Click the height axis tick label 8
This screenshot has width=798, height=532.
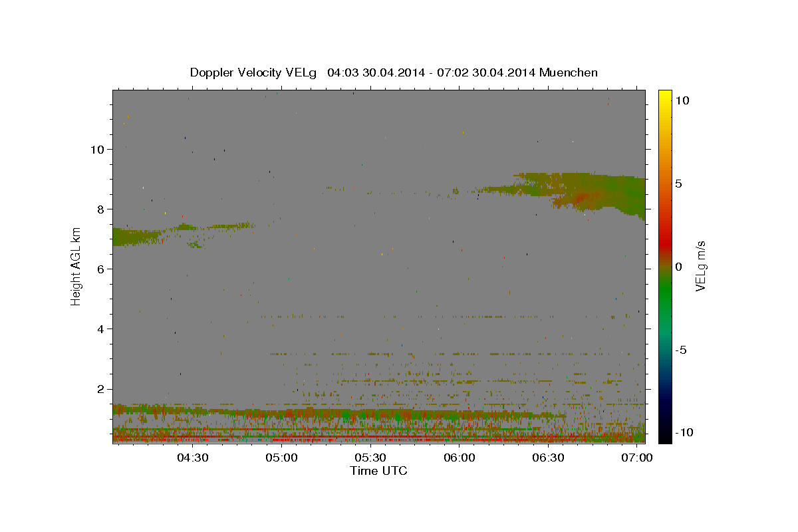100,209
